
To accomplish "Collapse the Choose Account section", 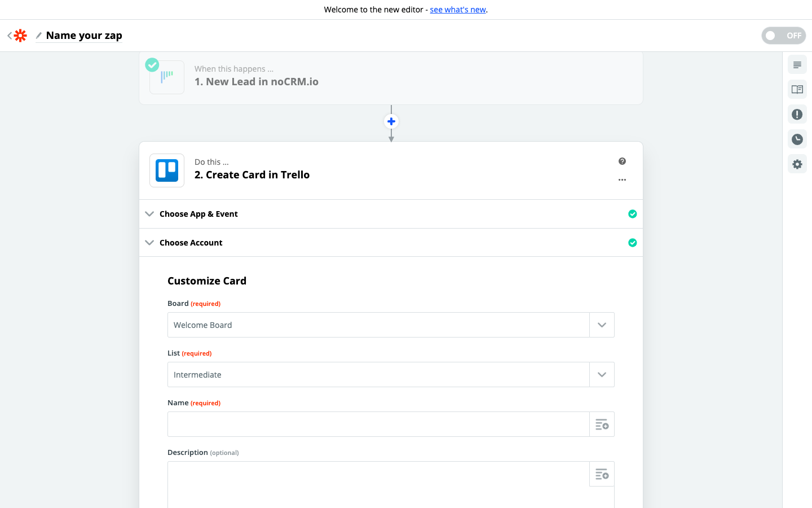I will coord(149,242).
